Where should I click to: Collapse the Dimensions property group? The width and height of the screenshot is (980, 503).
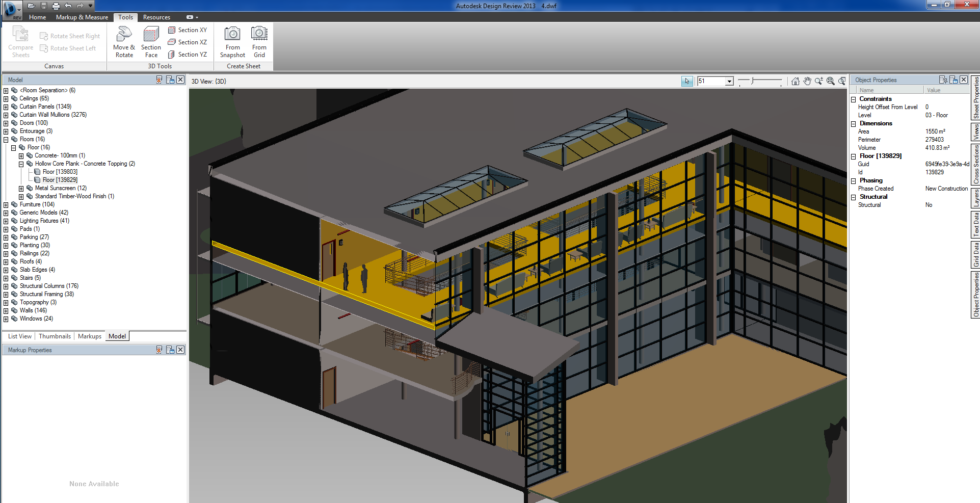(854, 124)
